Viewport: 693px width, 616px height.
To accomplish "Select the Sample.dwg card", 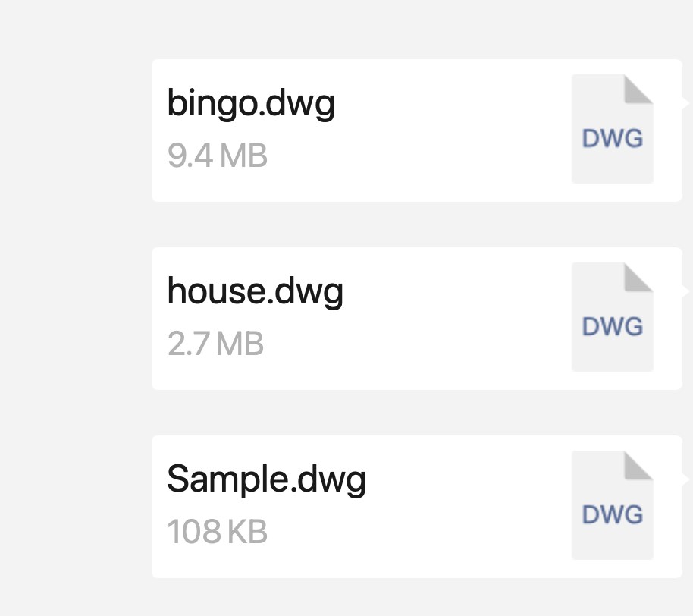I will (417, 504).
